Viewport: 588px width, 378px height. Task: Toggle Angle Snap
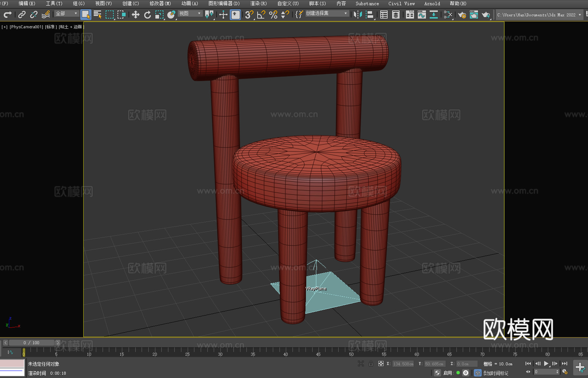[261, 15]
